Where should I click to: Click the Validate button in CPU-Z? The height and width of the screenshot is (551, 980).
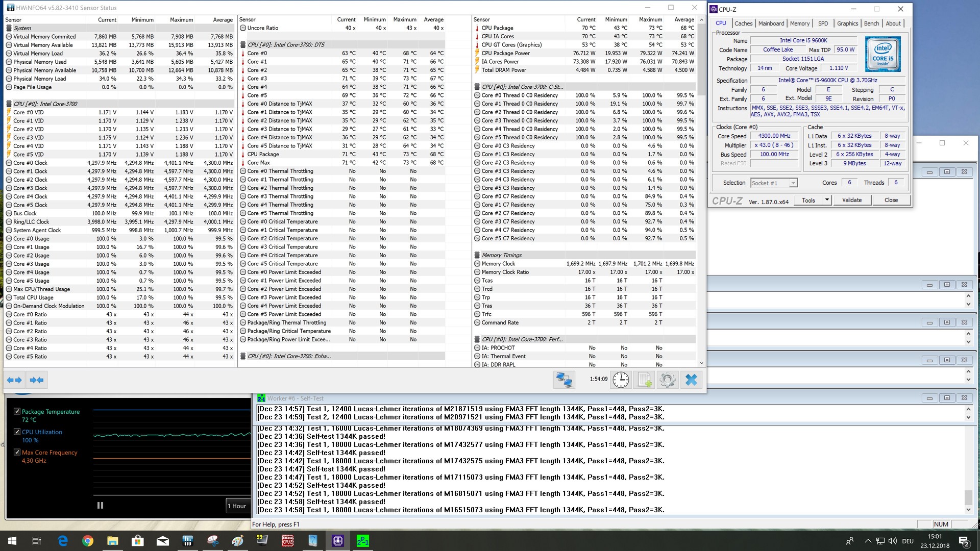[851, 200]
